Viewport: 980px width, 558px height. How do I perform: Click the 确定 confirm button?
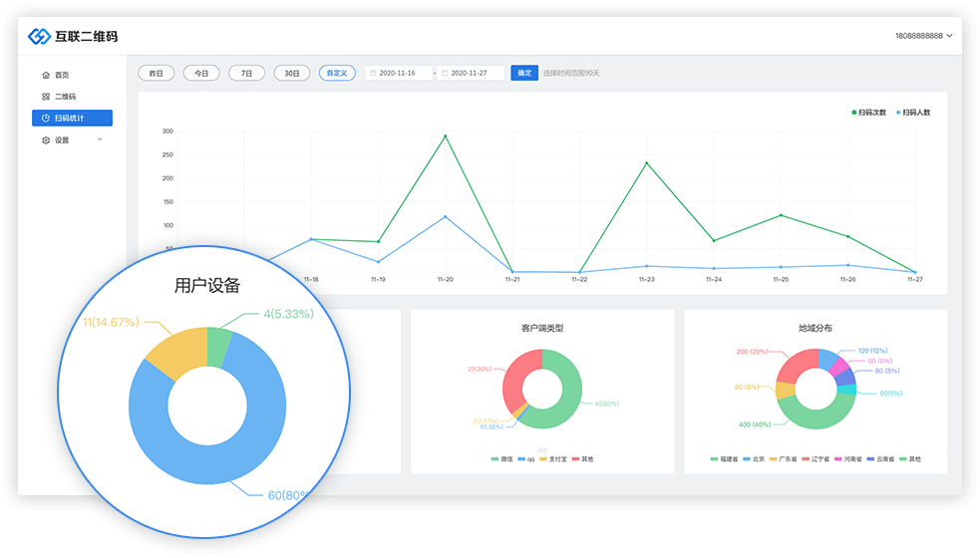point(524,73)
